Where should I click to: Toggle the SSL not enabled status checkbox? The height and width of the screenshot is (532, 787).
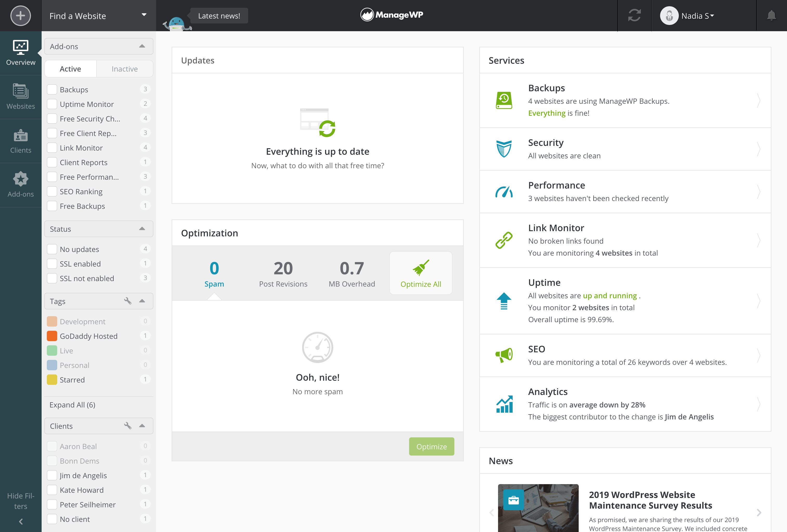[52, 278]
